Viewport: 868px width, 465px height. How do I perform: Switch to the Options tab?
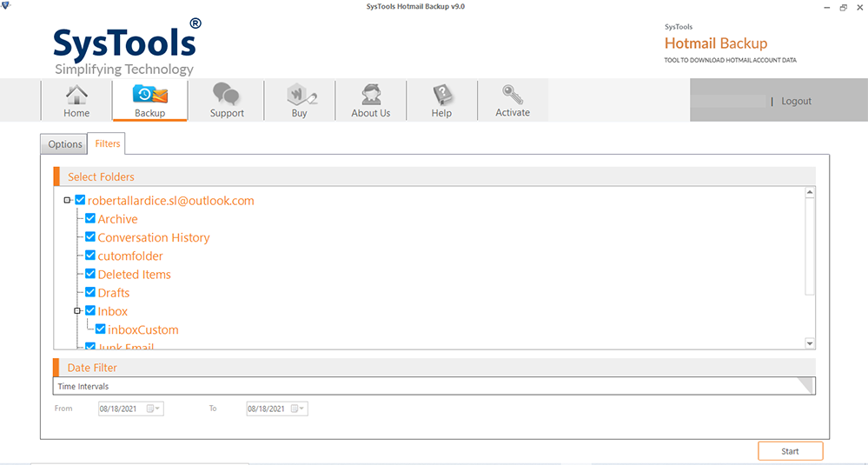(x=65, y=144)
